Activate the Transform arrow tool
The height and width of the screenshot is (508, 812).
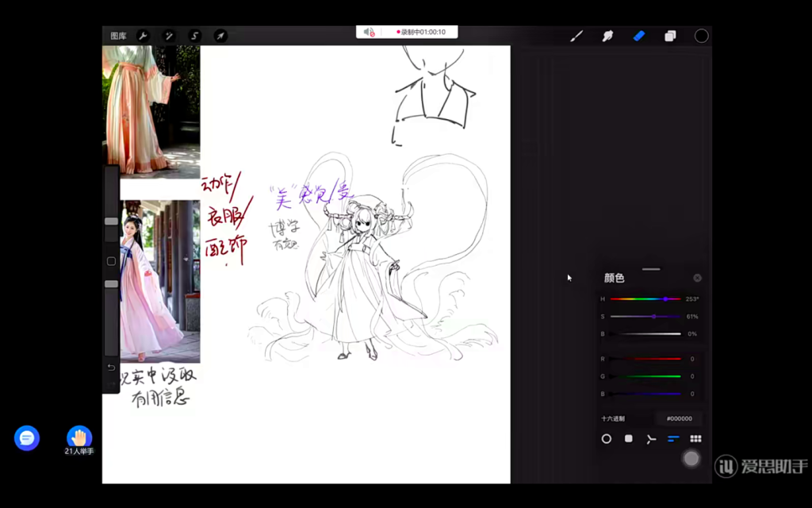point(220,36)
